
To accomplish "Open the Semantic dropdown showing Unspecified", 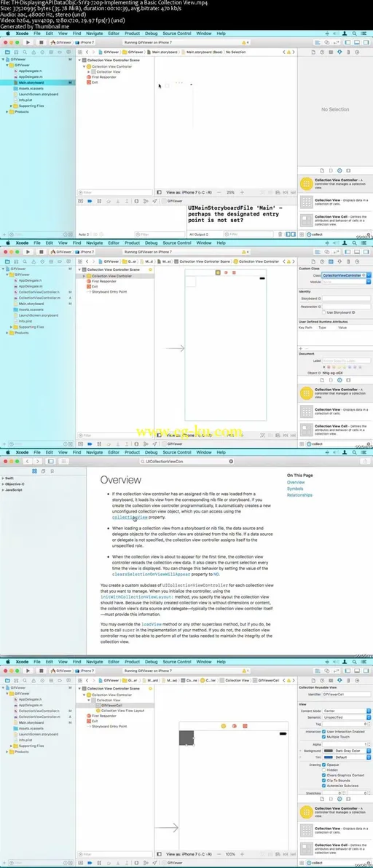I will tap(346, 717).
